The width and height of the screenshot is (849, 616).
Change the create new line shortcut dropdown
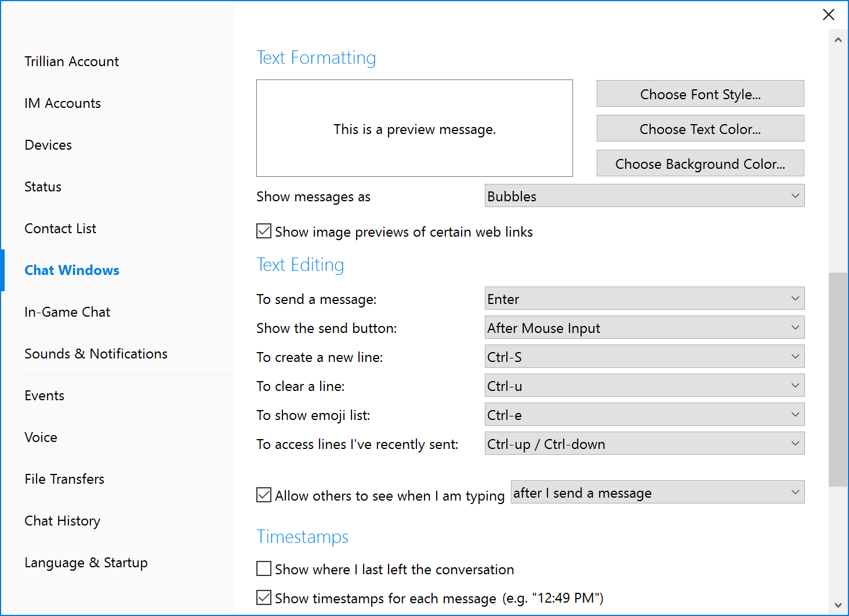[x=644, y=357]
